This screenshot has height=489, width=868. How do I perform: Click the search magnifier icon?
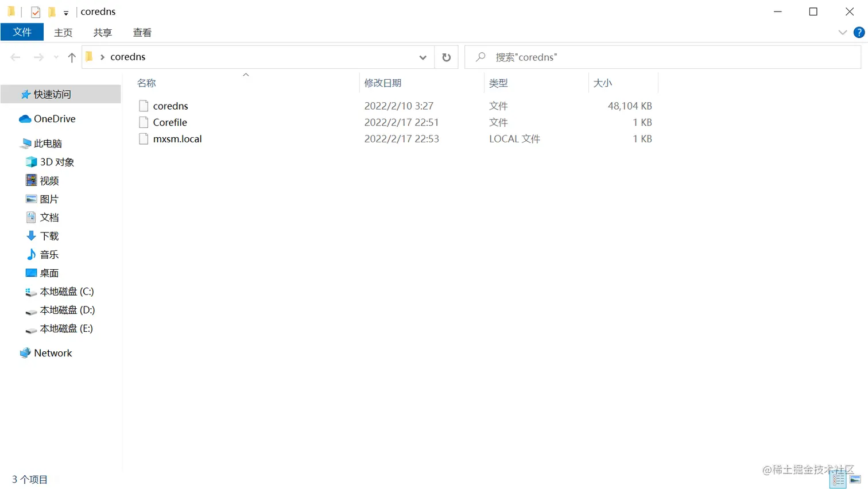[x=480, y=57]
